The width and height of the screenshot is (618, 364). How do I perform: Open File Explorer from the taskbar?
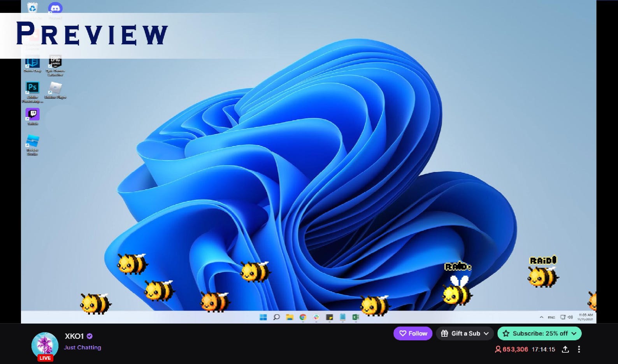[x=290, y=317]
